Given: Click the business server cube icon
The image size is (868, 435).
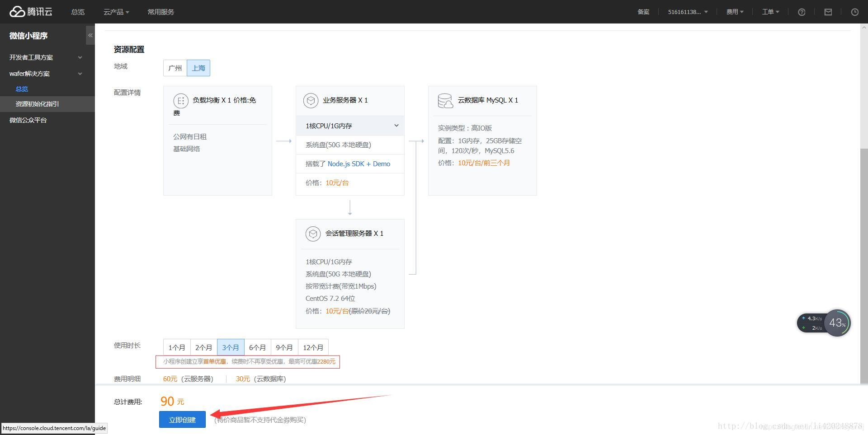Looking at the screenshot, I should click(x=311, y=100).
